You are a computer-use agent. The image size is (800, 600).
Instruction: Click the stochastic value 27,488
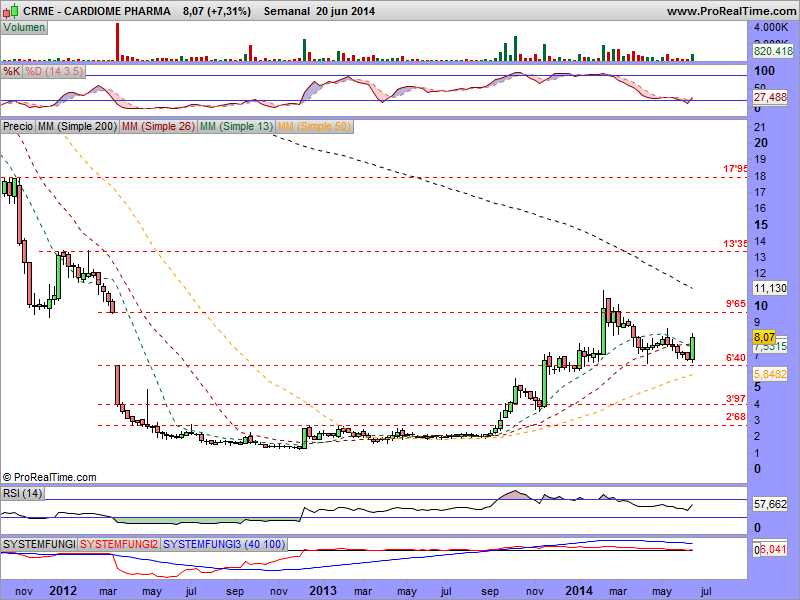tap(770, 97)
